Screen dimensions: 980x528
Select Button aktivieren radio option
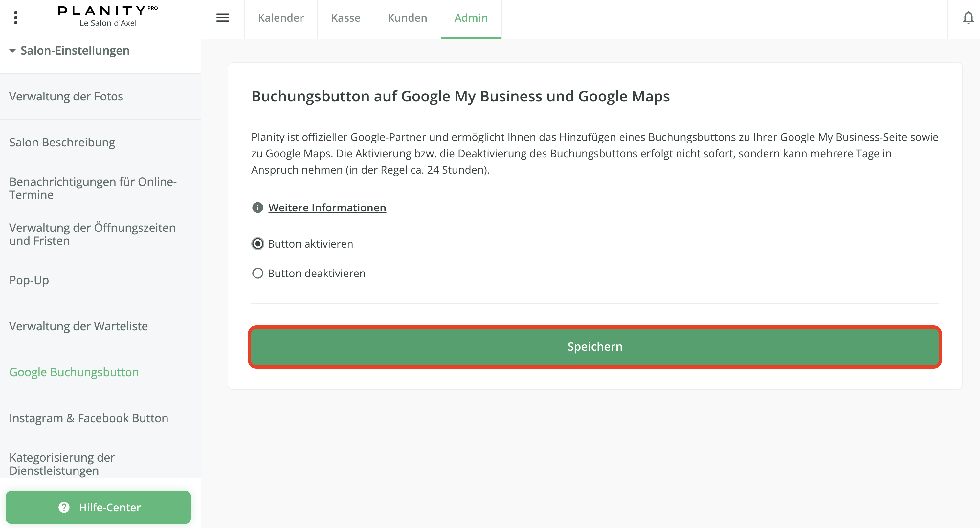click(257, 244)
